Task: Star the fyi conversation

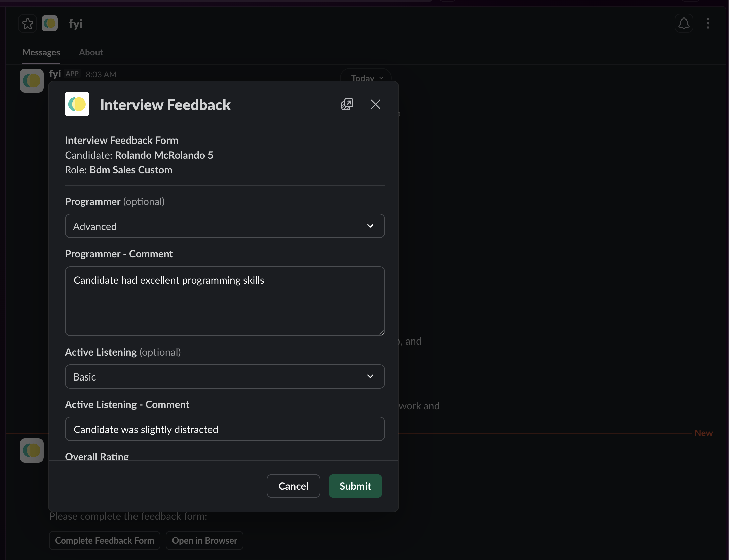Action: [x=28, y=24]
